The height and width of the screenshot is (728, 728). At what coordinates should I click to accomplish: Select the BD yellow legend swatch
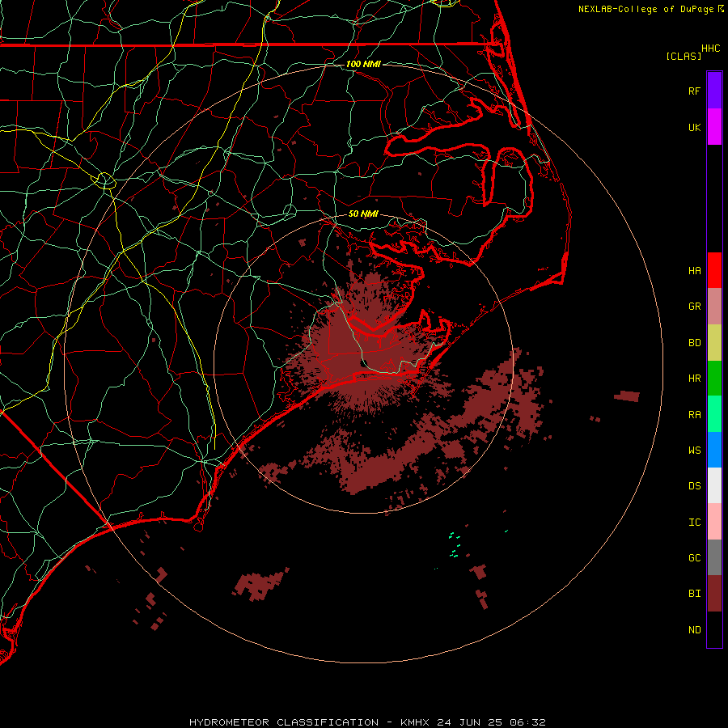tap(714, 343)
